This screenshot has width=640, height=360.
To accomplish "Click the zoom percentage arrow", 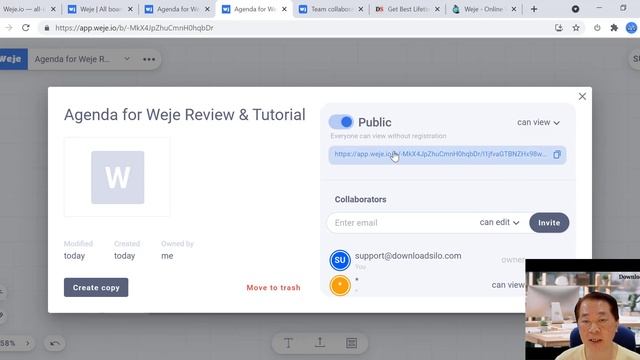I will coord(27,343).
